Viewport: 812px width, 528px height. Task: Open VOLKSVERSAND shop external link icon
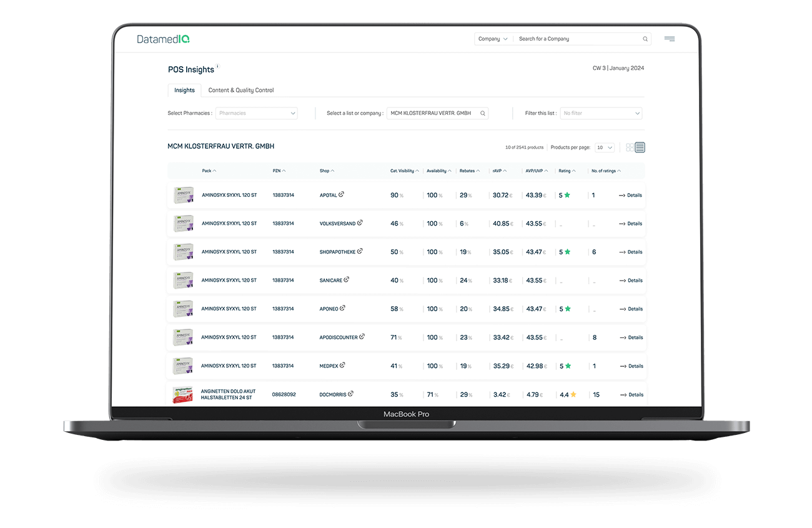[x=360, y=223]
